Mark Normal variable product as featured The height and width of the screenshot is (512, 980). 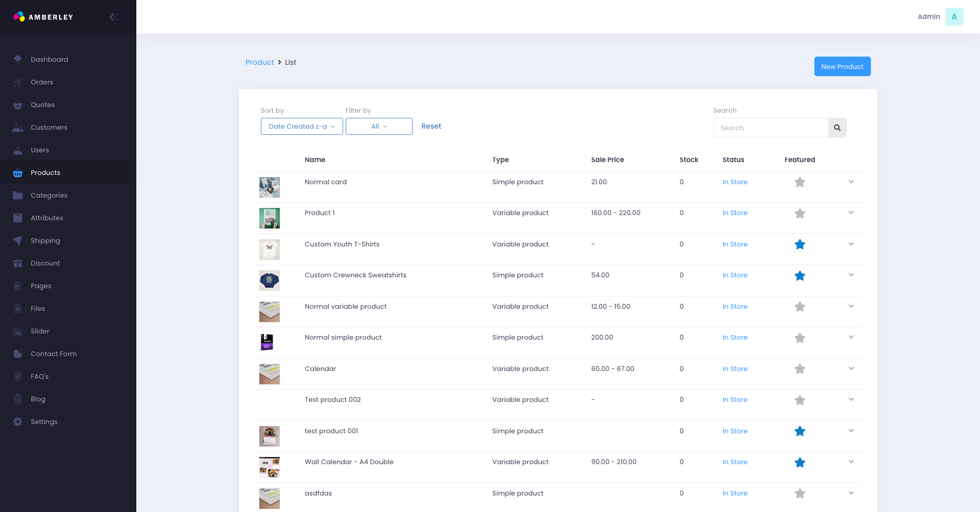point(799,306)
